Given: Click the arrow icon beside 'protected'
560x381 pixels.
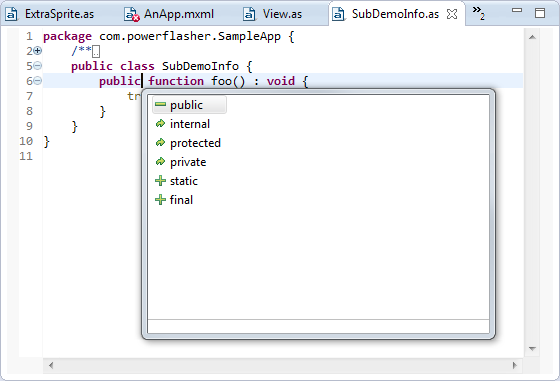Looking at the screenshot, I should point(160,142).
